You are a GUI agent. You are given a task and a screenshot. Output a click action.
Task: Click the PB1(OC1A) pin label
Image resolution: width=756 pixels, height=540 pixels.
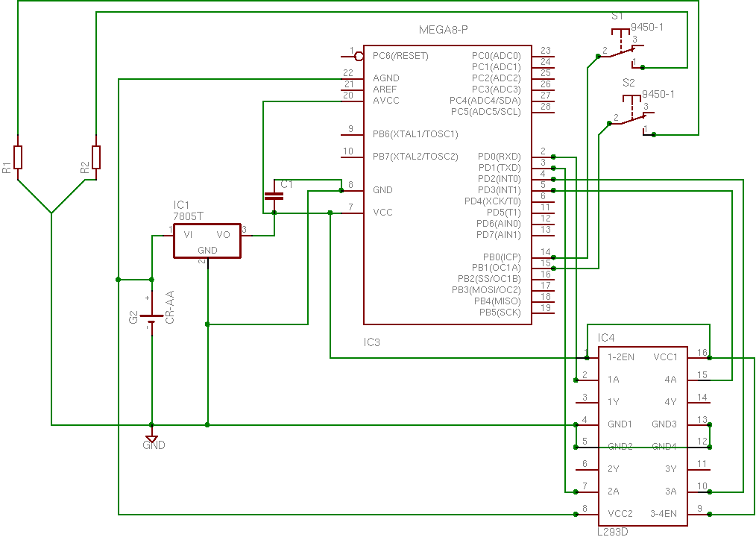coord(496,268)
